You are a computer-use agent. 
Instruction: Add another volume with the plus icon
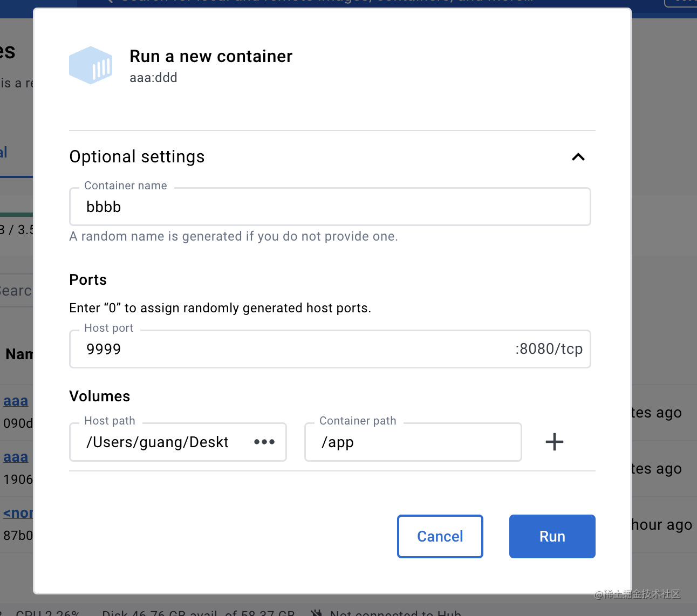click(554, 442)
